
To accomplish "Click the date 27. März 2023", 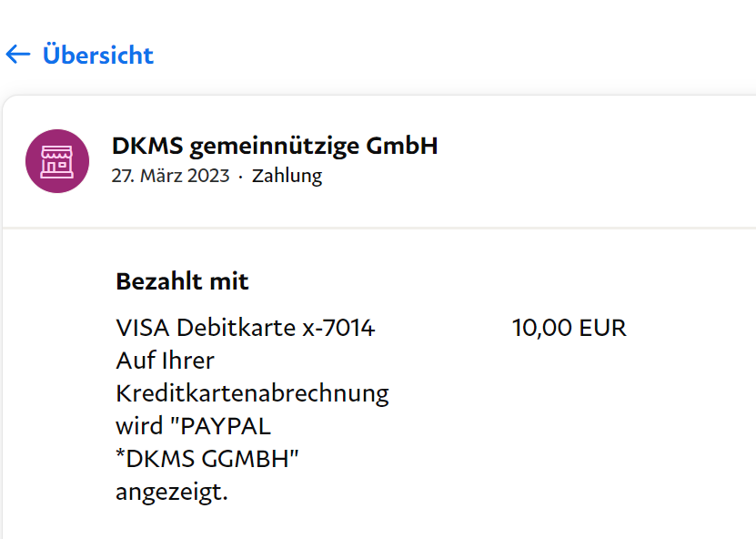I will point(171,176).
